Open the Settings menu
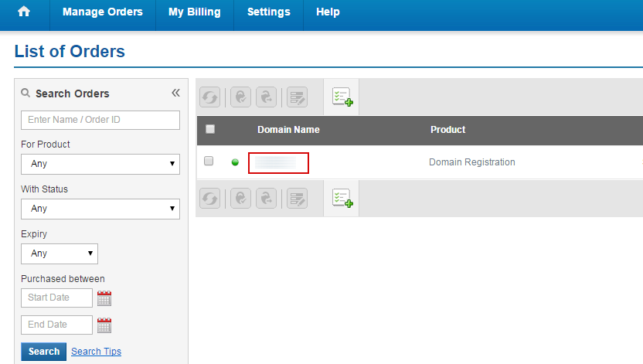Viewport: 643px width, 364px height. coord(268,12)
